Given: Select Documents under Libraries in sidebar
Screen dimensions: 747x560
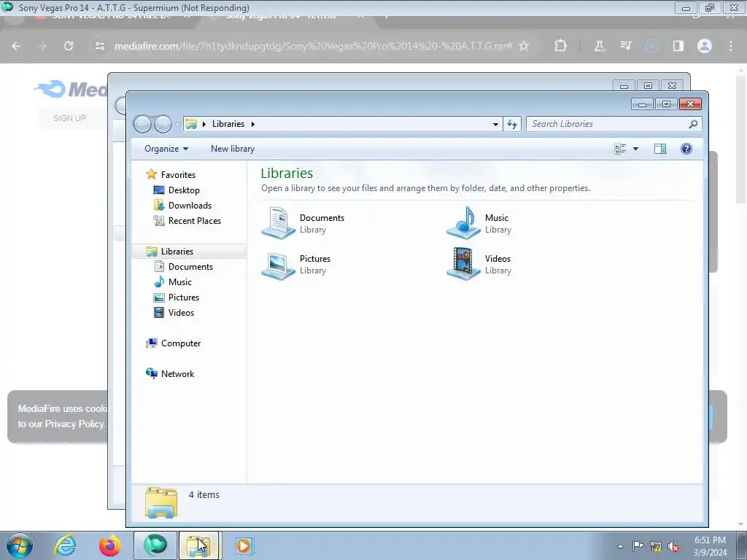Looking at the screenshot, I should click(x=190, y=267).
